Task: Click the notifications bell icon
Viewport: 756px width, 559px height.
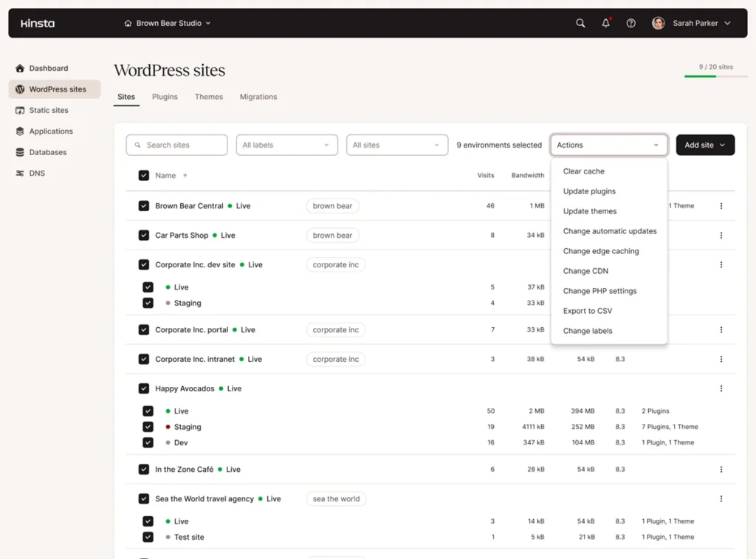Action: [x=605, y=23]
